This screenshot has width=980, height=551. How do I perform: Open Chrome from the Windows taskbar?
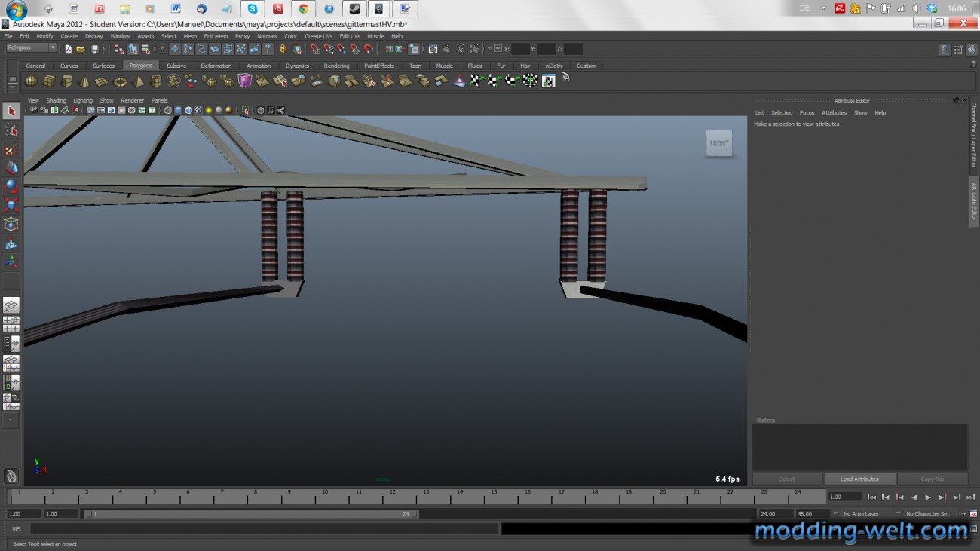coord(303,9)
